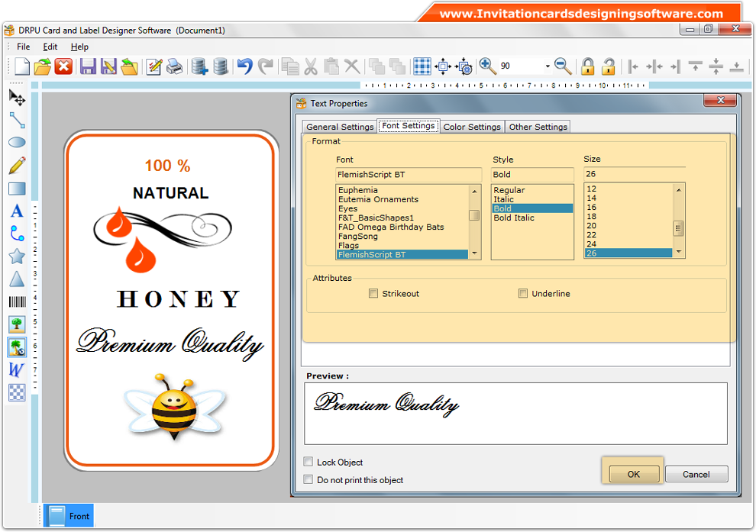The width and height of the screenshot is (756, 532).
Task: Switch to the Color Settings tab
Action: click(472, 127)
